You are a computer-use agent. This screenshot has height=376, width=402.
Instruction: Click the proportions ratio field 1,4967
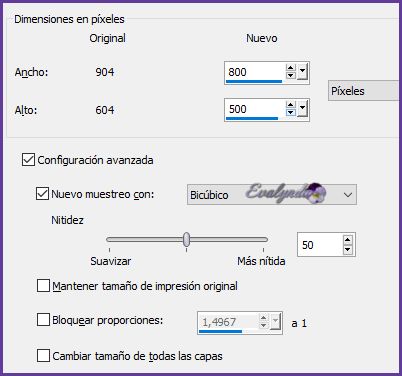tap(228, 322)
